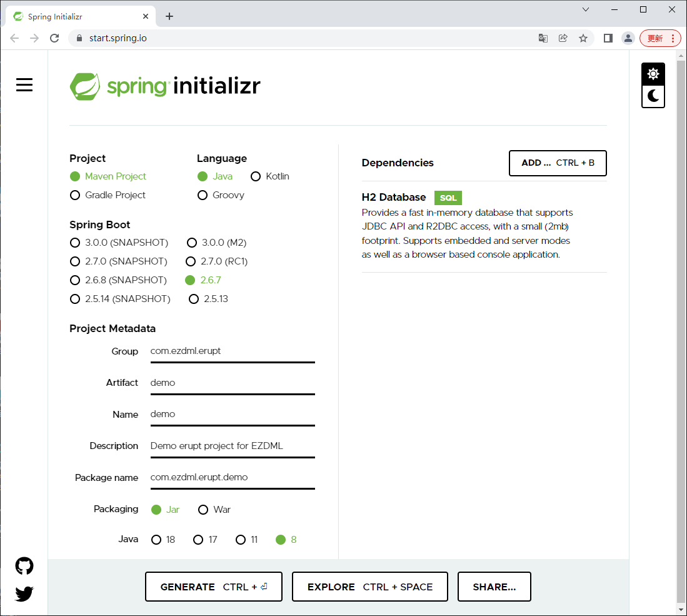Click the Spring Initializr logo
This screenshot has width=687, height=616.
[x=165, y=86]
